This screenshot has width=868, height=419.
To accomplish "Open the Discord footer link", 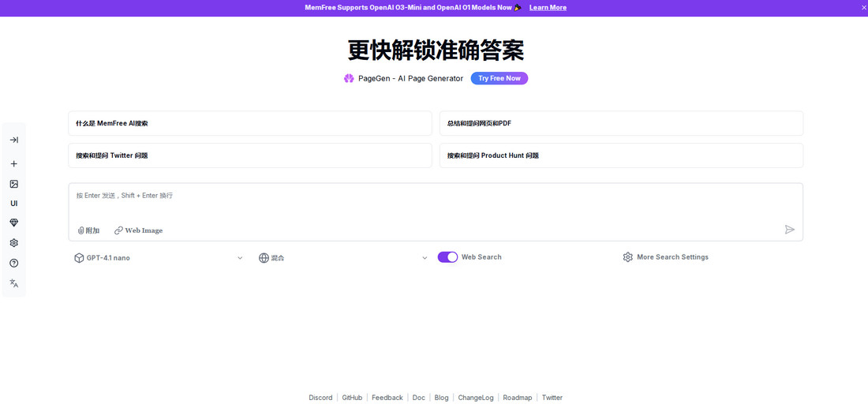I will (x=320, y=398).
